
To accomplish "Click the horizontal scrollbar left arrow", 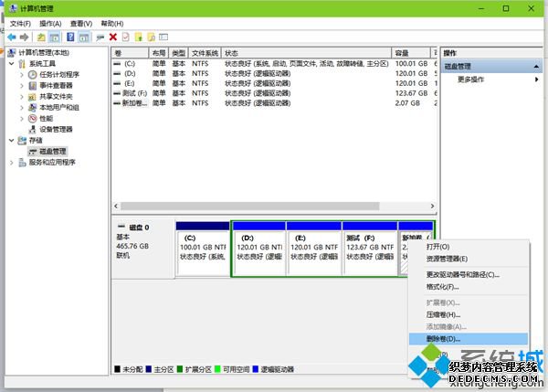I will 116,207.
